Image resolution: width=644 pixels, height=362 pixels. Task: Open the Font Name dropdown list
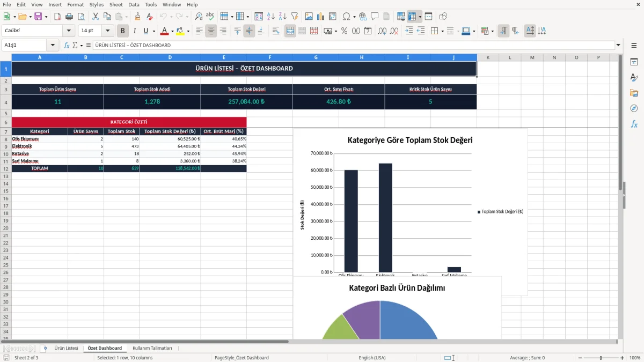click(x=69, y=31)
